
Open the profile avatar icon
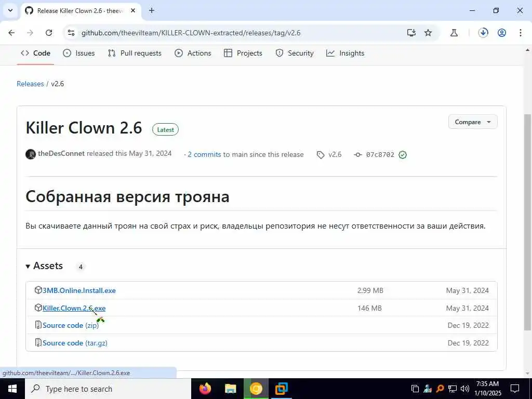click(x=502, y=33)
